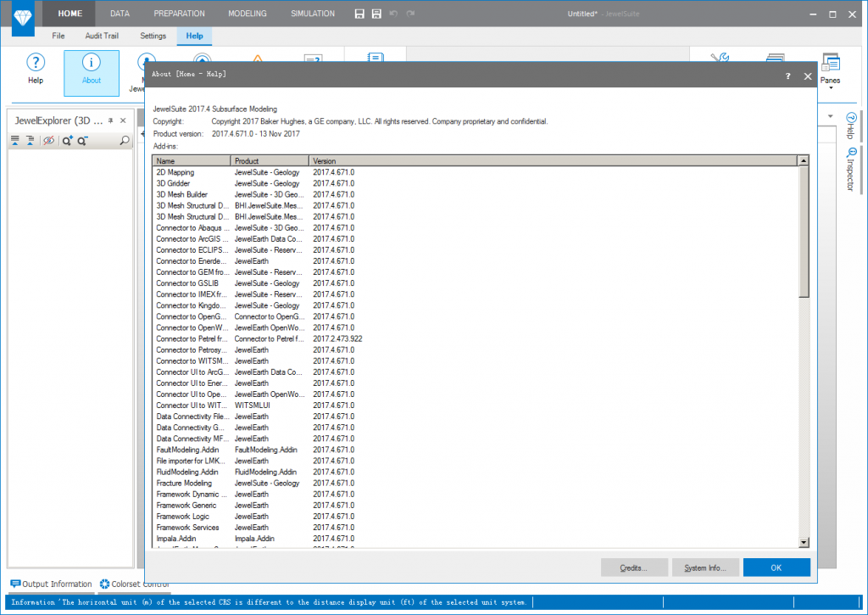Open the Settings sub-tab
This screenshot has height=615, width=868.
(153, 36)
